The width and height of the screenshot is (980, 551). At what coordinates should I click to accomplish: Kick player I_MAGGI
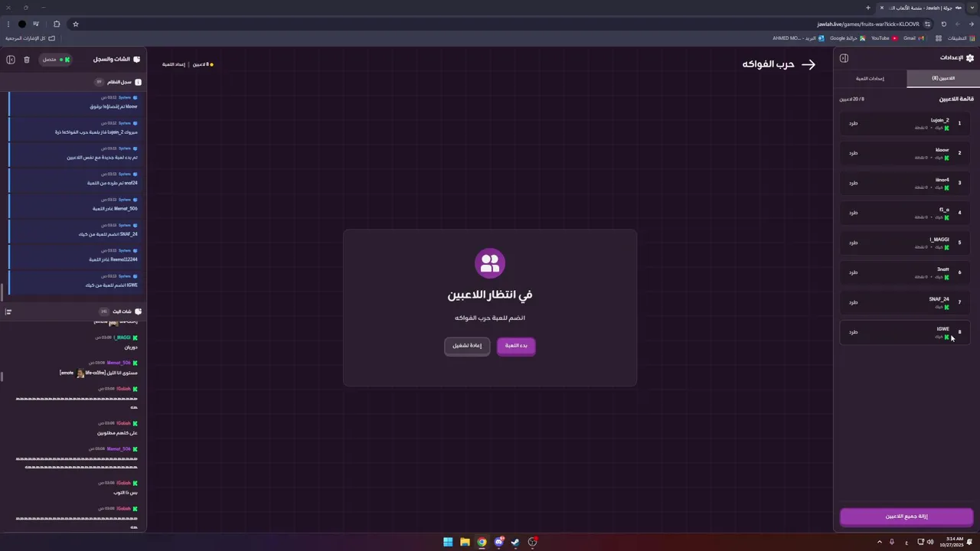click(x=853, y=243)
